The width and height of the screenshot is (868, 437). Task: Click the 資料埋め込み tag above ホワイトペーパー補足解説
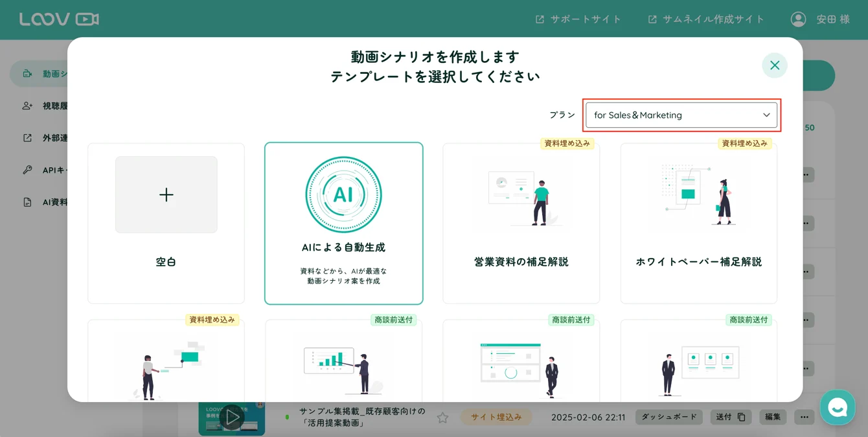(745, 143)
